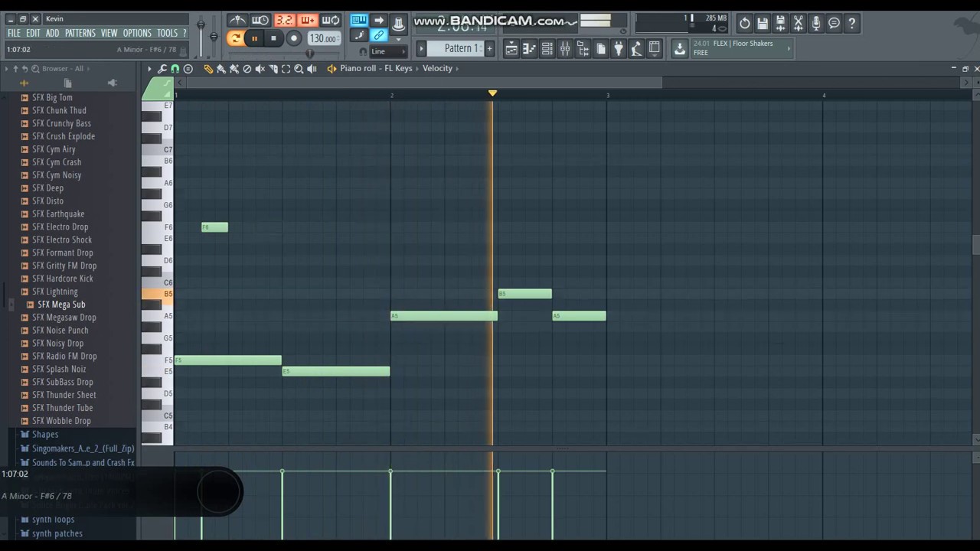This screenshot has height=551, width=980.
Task: Open the Browser view button
Action: tap(583, 48)
